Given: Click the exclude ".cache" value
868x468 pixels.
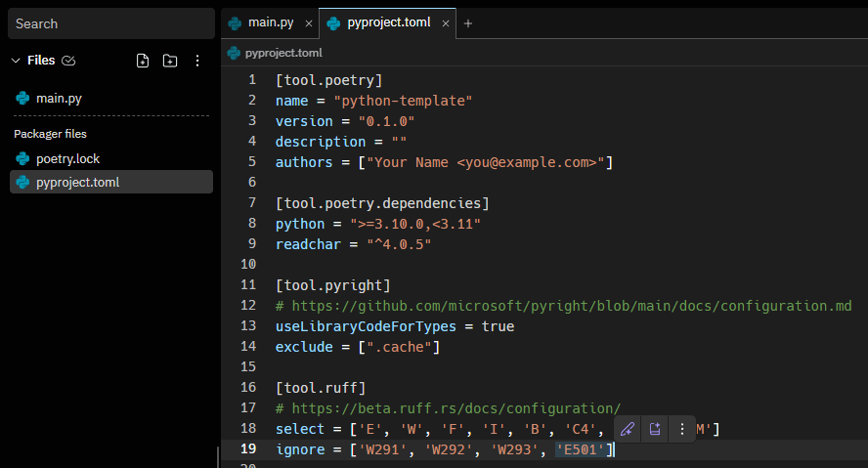Looking at the screenshot, I should click(399, 347).
